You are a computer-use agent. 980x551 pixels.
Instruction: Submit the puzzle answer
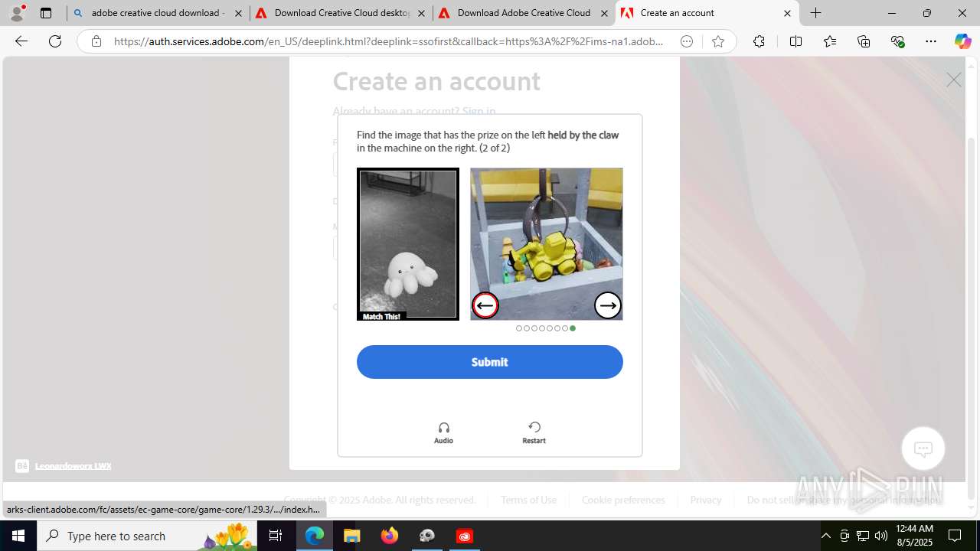click(x=490, y=362)
